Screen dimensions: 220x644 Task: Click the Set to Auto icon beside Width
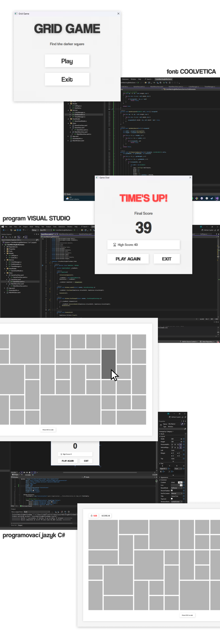[182, 439]
